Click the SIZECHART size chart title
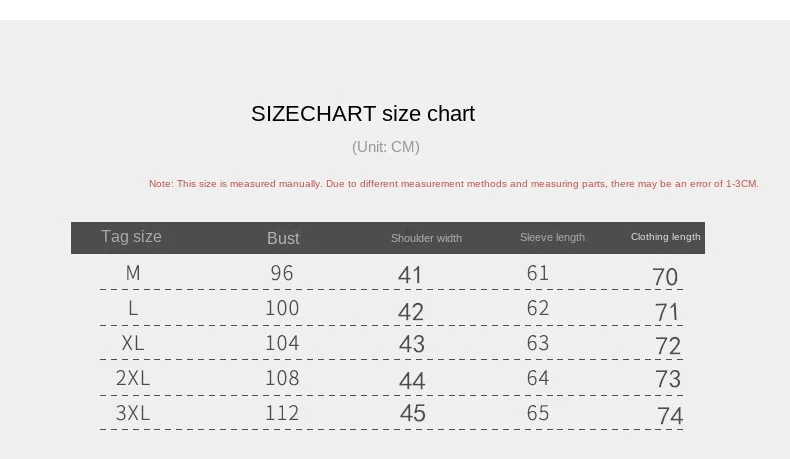790x459 pixels. [x=363, y=114]
